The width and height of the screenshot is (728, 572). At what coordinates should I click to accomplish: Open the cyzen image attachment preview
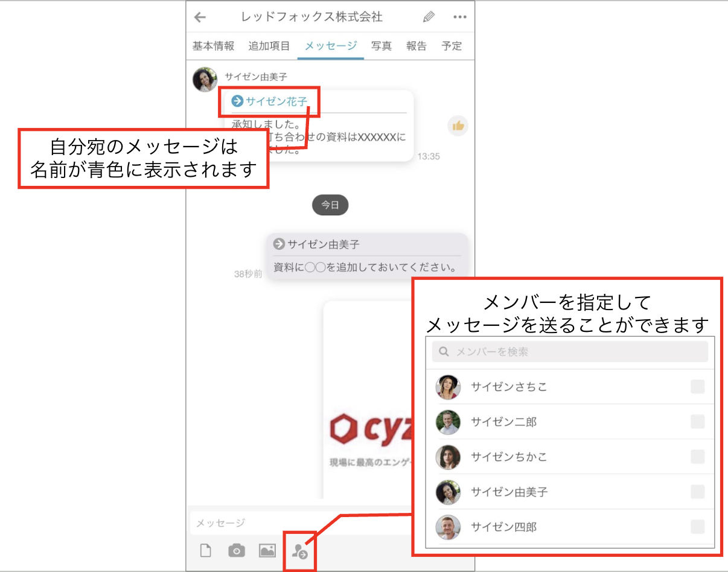click(368, 399)
